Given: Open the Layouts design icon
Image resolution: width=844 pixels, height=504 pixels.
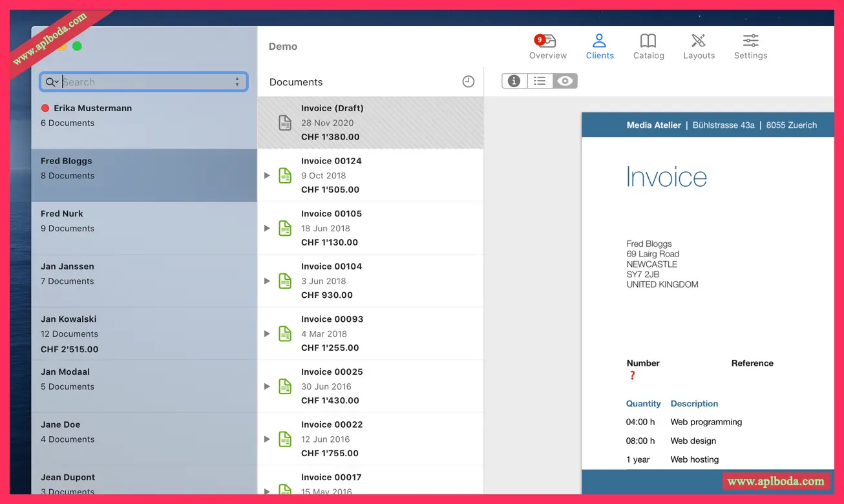Looking at the screenshot, I should tap(699, 41).
